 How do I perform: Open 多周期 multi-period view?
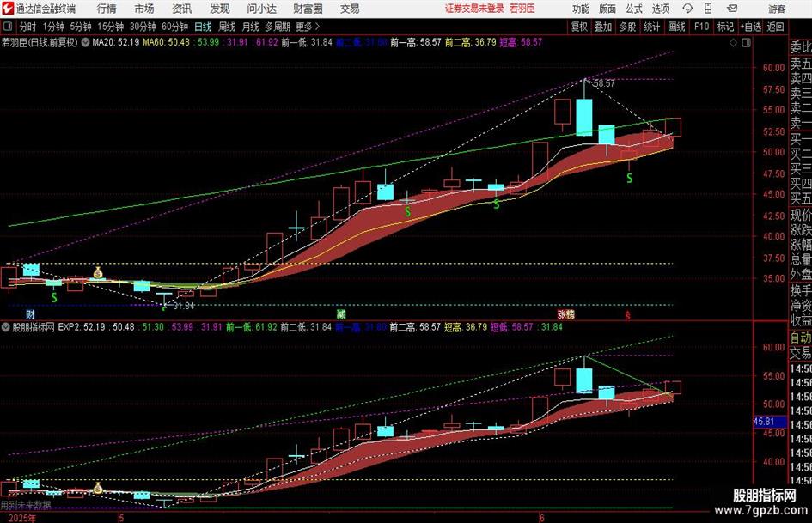pyautogui.click(x=278, y=27)
